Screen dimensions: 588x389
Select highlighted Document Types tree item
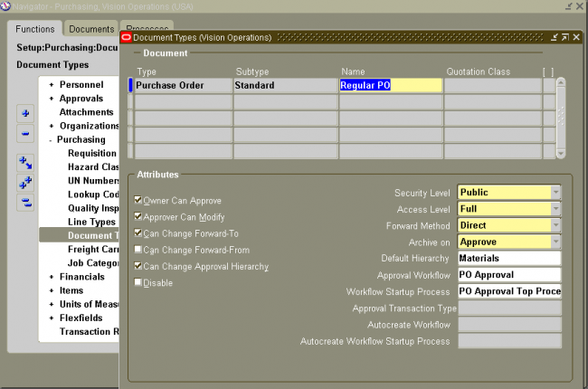tap(79, 235)
